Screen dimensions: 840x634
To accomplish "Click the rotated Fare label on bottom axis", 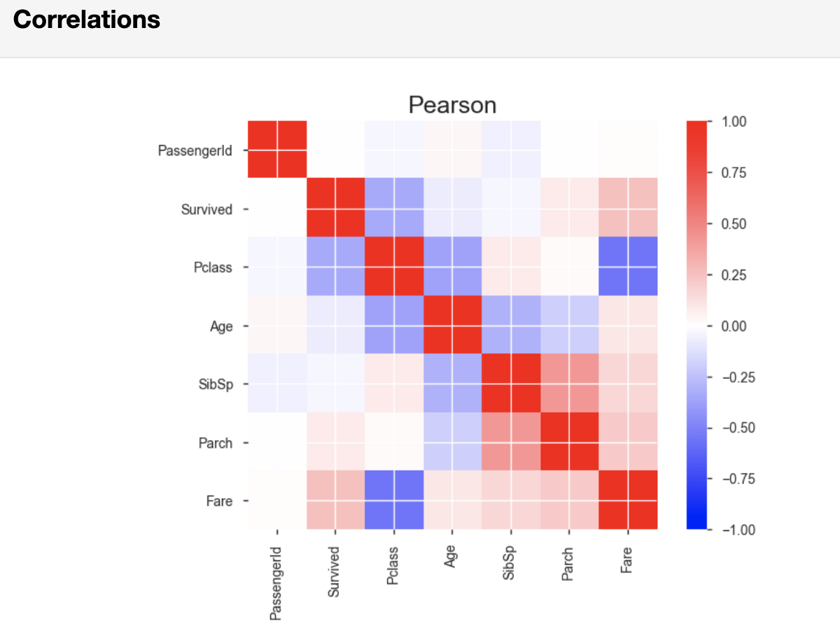I will click(628, 562).
